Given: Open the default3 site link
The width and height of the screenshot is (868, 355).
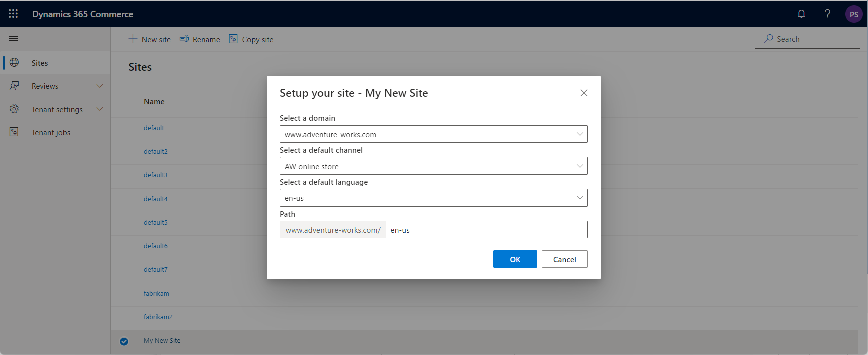Looking at the screenshot, I should pos(156,175).
